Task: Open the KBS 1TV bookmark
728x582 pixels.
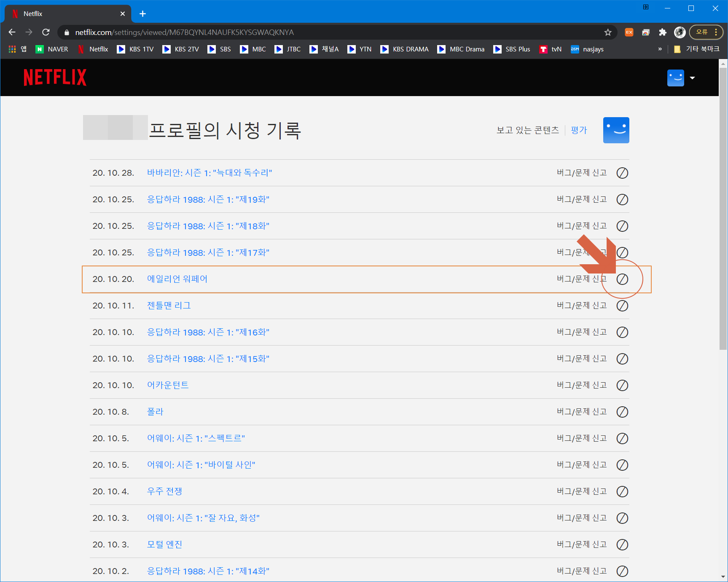Action: [135, 49]
